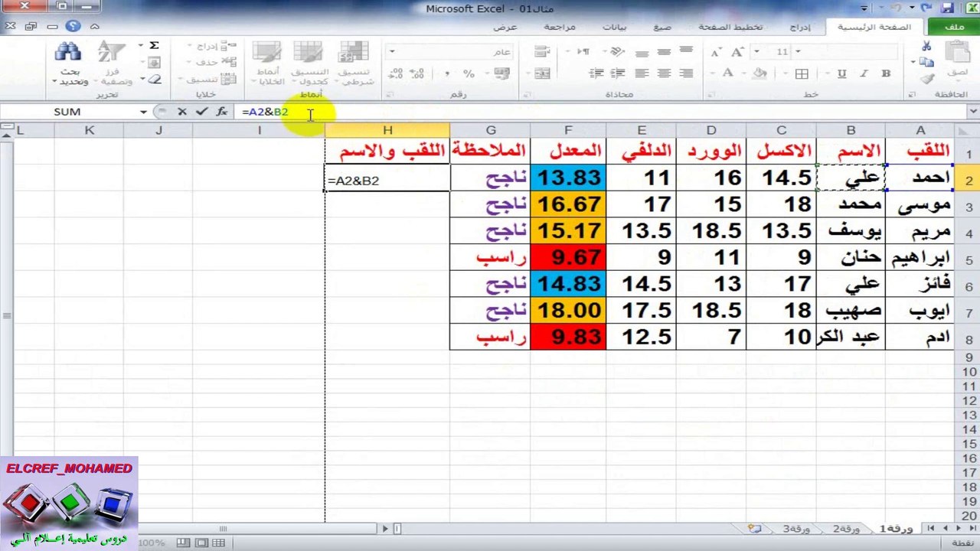Image resolution: width=980 pixels, height=551 pixels.
Task: Open the File (ملف) tab
Action: point(954,27)
